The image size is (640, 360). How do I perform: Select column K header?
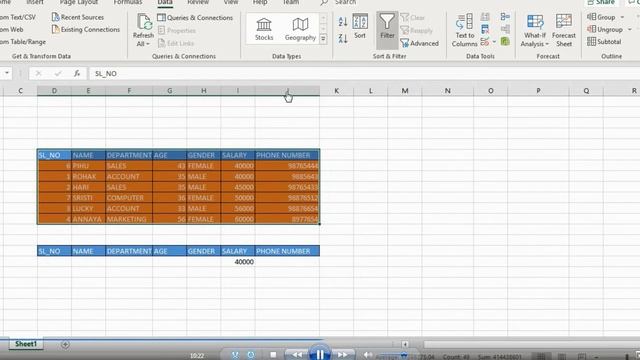[336, 91]
